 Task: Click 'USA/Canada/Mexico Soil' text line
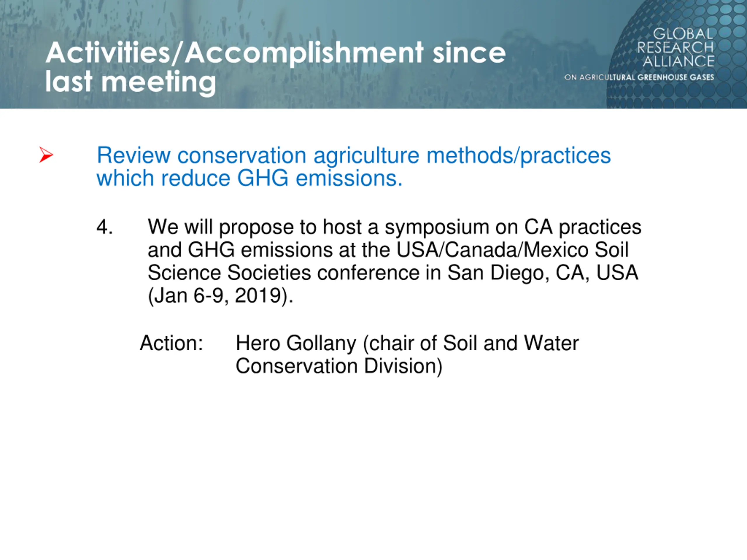(x=512, y=250)
